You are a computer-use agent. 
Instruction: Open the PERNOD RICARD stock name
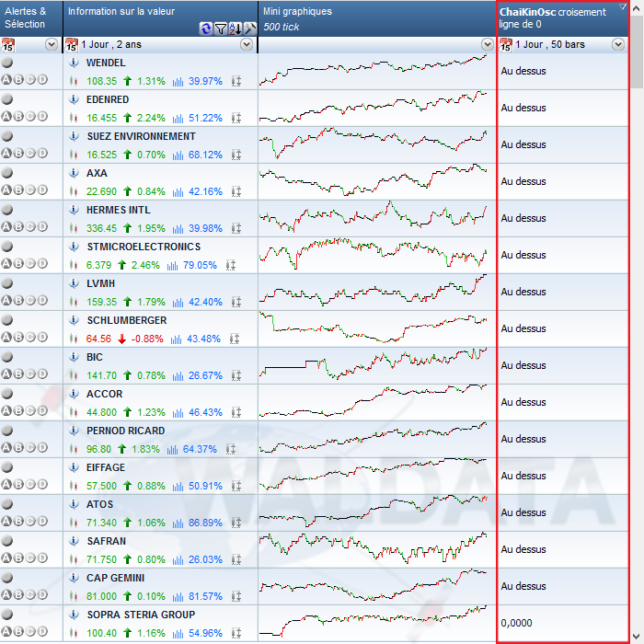coord(126,431)
